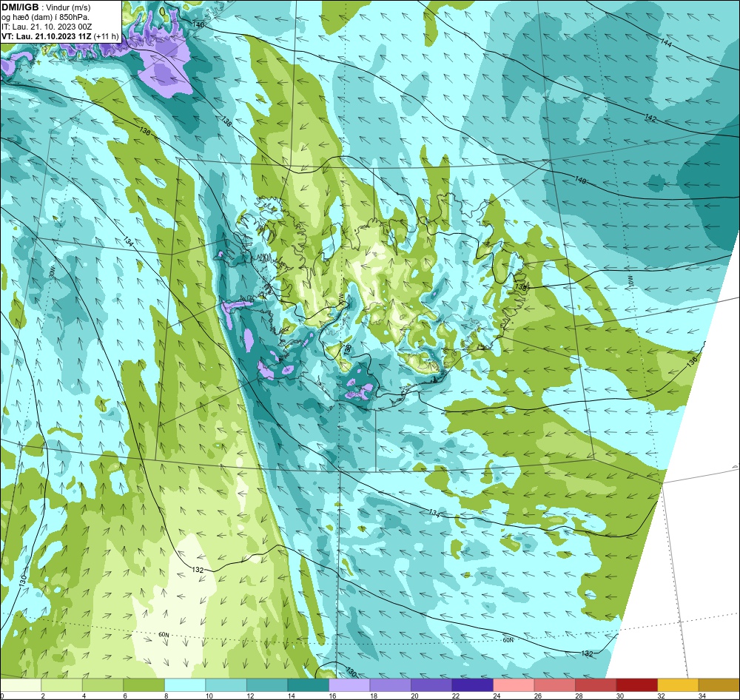Click the "10W" longitude label
The width and height of the screenshot is (740, 700).
tap(629, 280)
